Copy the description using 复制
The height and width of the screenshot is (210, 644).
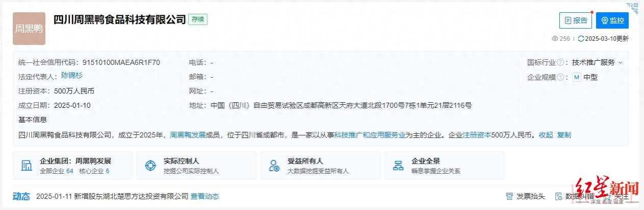564,135
